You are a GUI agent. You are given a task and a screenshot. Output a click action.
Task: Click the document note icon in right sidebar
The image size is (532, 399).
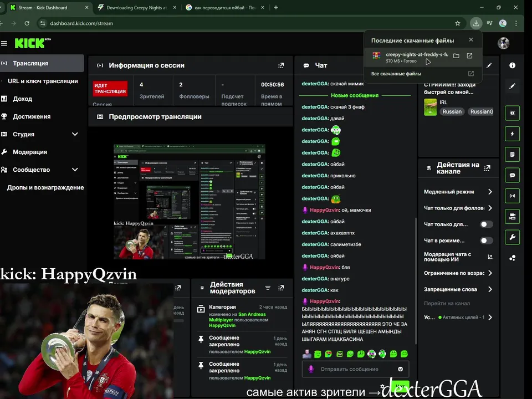click(512, 155)
